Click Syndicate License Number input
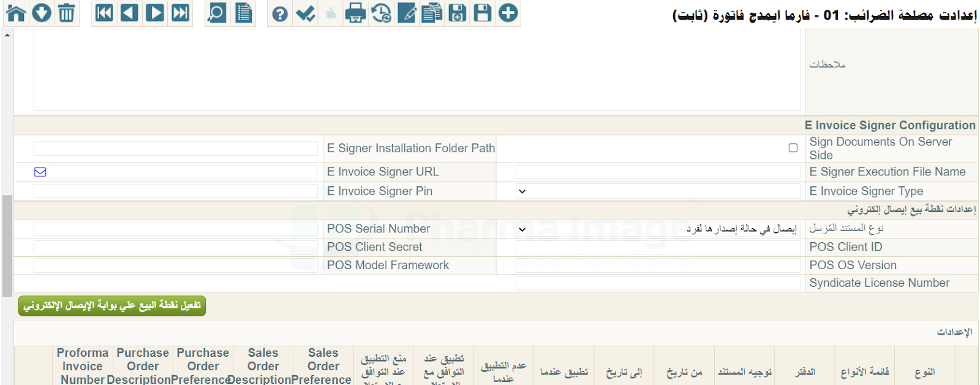Screen dimensions: 980x385 pyautogui.click(x=658, y=283)
